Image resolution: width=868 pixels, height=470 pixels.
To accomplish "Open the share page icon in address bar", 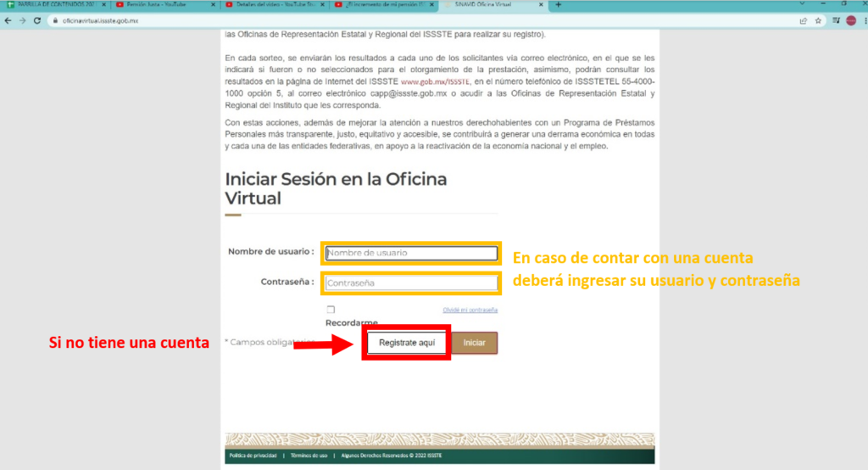I will (x=802, y=20).
